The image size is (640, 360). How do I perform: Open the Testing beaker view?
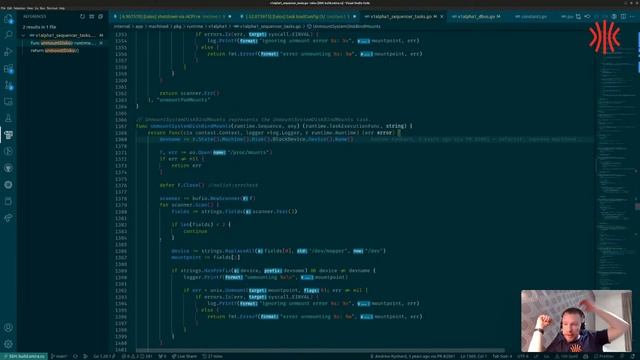pyautogui.click(x=8, y=118)
